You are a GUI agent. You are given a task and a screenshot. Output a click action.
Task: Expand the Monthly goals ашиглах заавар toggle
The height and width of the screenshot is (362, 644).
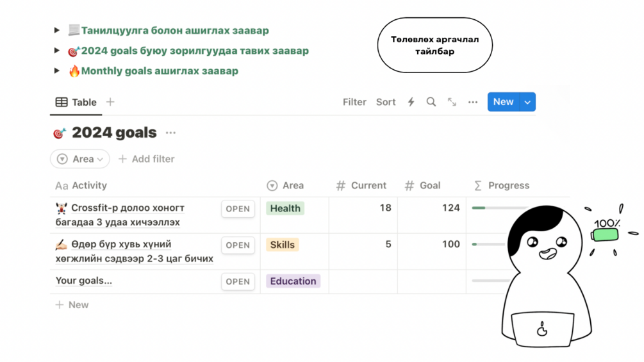[57, 71]
